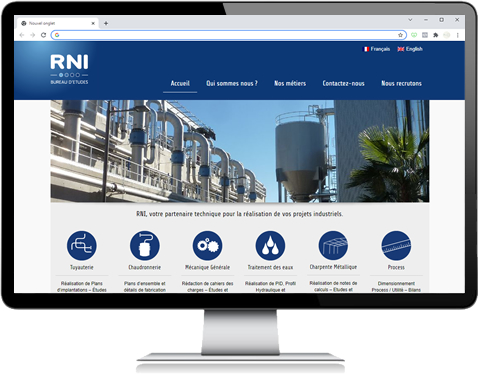
Task: Bookmark page with the star icon
Action: click(400, 35)
